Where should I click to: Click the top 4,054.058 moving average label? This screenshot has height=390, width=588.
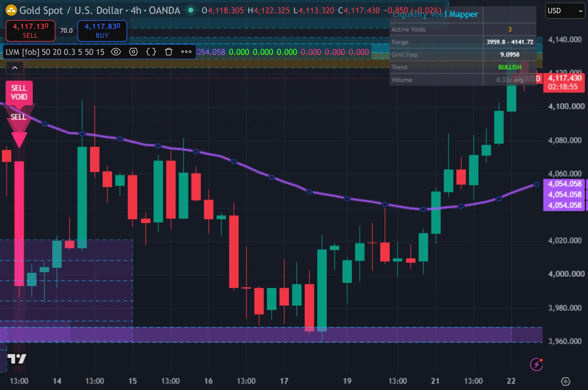click(x=564, y=184)
